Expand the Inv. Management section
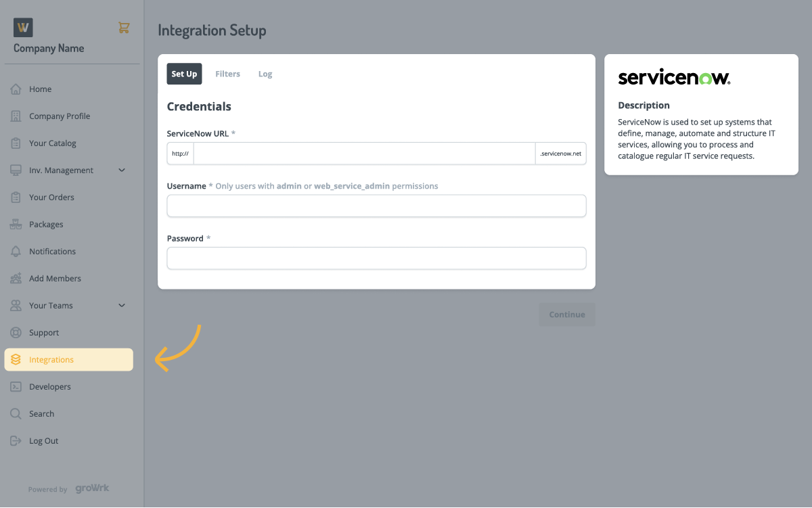 click(x=122, y=170)
